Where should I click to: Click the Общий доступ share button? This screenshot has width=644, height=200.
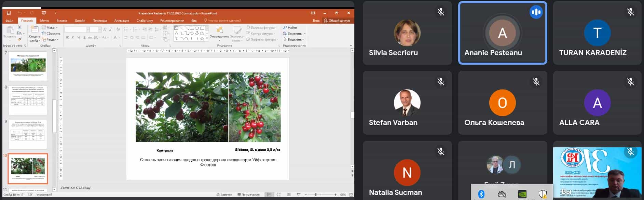point(337,21)
